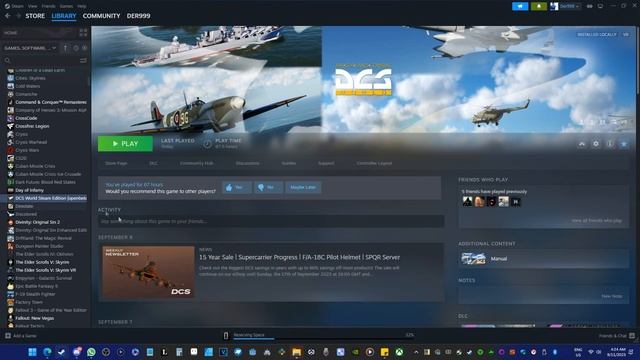
Task: Click HOME in the library sidebar
Action: (x=11, y=33)
